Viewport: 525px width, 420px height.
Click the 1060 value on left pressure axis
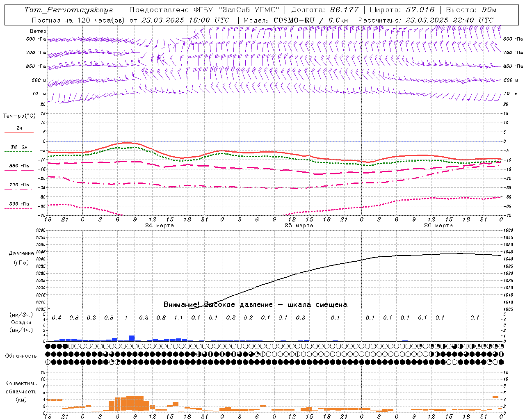pyautogui.click(x=41, y=231)
